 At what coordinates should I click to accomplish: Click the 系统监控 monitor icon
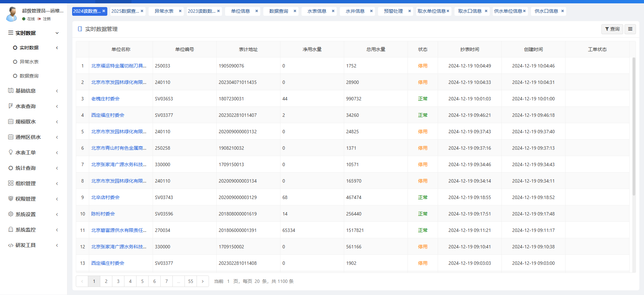pyautogui.click(x=11, y=230)
